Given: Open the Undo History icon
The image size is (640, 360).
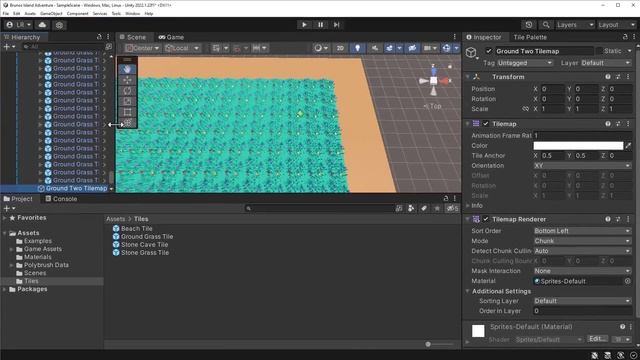Looking at the screenshot, I should 529,25.
